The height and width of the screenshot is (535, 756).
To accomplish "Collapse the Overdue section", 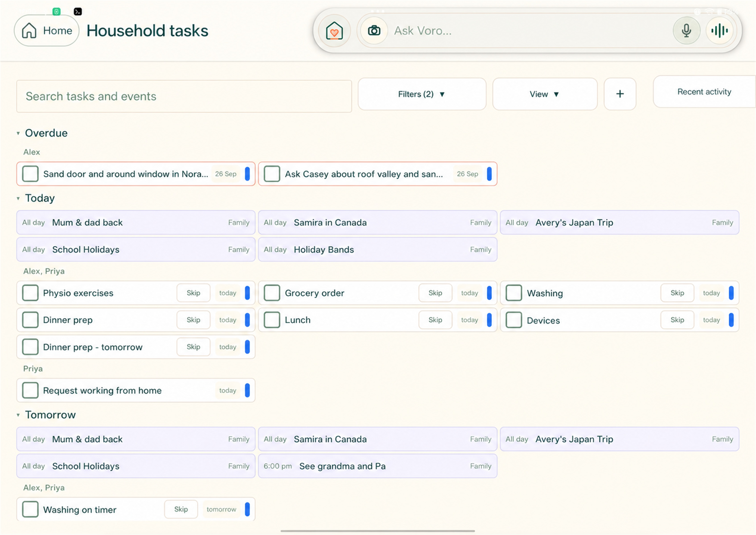I will pyautogui.click(x=18, y=134).
